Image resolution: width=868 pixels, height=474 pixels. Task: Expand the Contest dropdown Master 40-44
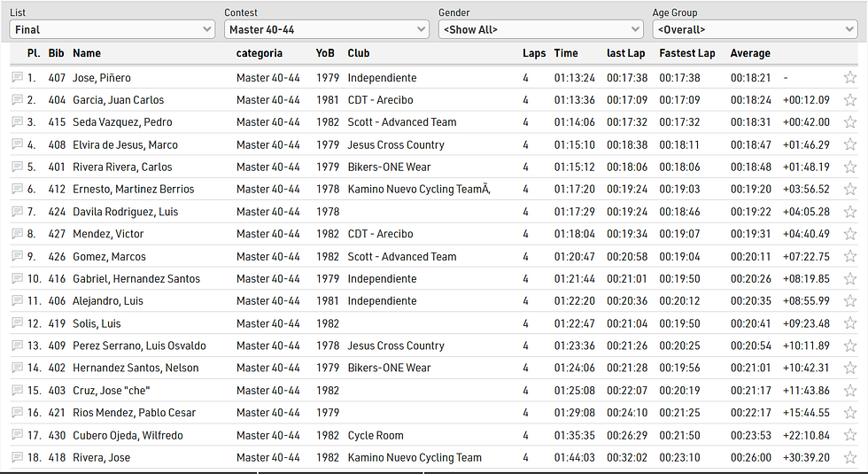[326, 29]
